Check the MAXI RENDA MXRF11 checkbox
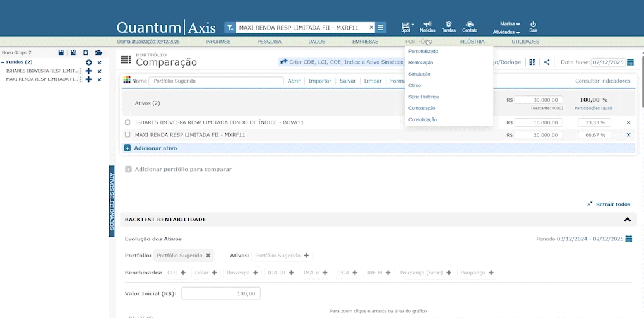Viewport: 644px width, 318px height. coord(128,135)
